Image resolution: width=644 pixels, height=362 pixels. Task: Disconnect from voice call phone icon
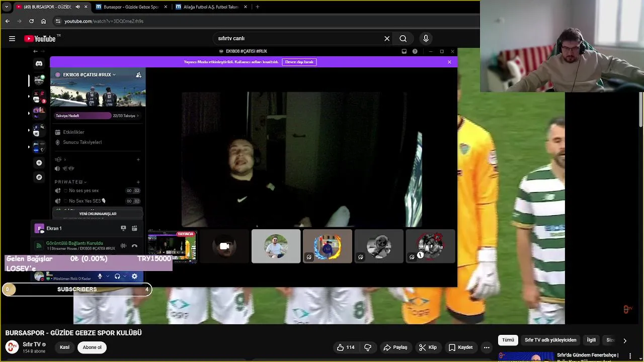(x=134, y=246)
